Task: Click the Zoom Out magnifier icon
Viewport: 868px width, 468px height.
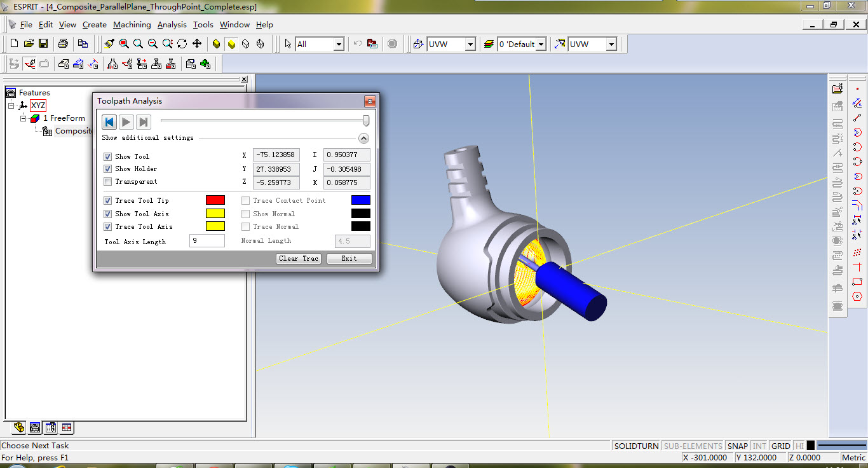Action: pyautogui.click(x=153, y=44)
